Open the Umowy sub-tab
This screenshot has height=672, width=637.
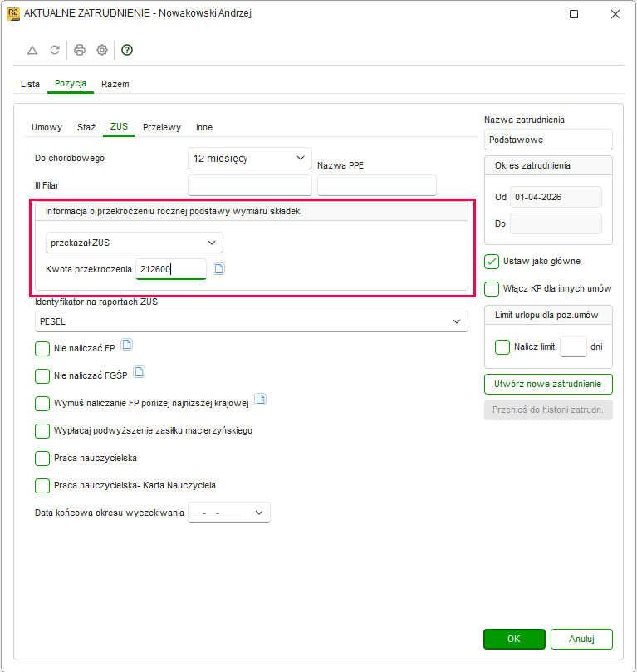pyautogui.click(x=47, y=127)
